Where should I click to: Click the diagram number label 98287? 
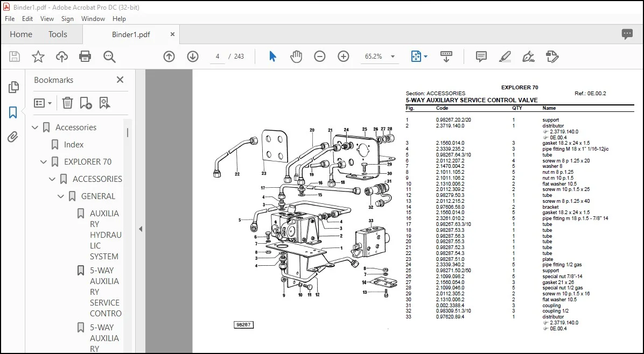243,325
